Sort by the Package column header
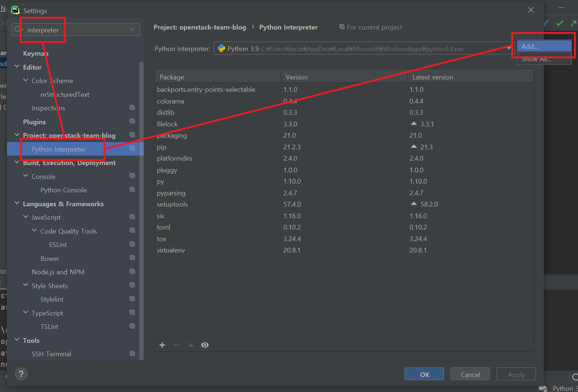 [x=218, y=77]
